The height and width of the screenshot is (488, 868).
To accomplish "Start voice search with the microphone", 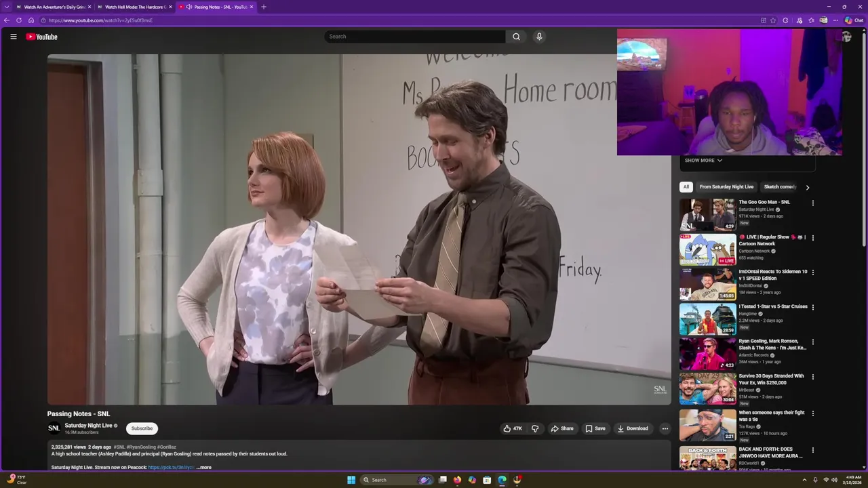I will click(x=539, y=37).
